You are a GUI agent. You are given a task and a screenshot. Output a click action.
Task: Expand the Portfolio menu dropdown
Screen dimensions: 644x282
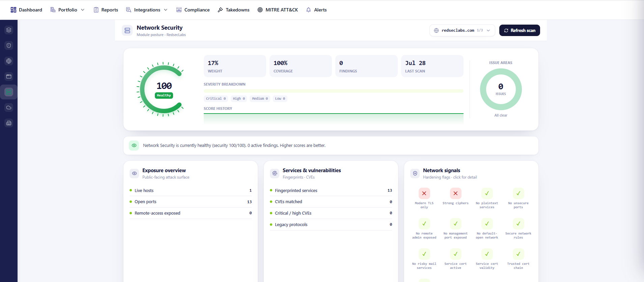pyautogui.click(x=67, y=10)
